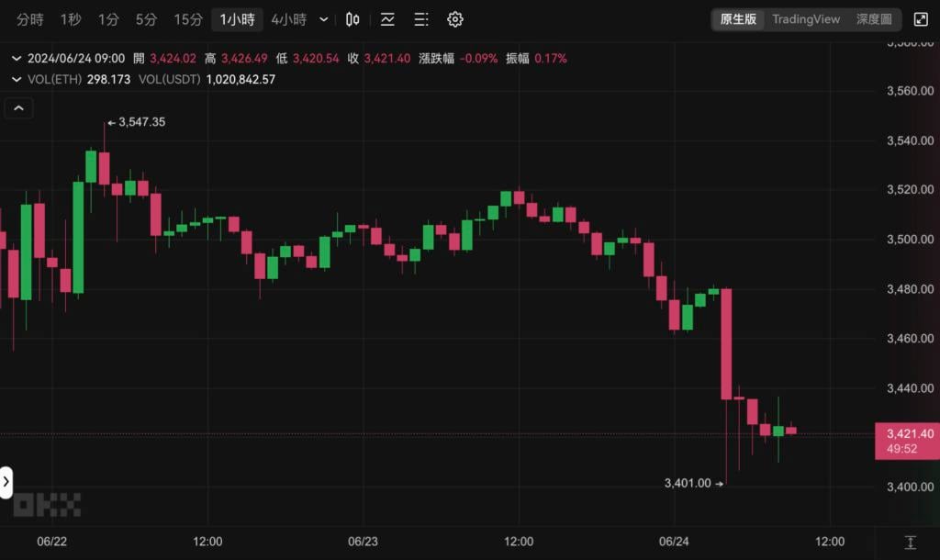The height and width of the screenshot is (560, 940).
Task: Open the more timeframes dropdown arrow
Action: click(322, 19)
